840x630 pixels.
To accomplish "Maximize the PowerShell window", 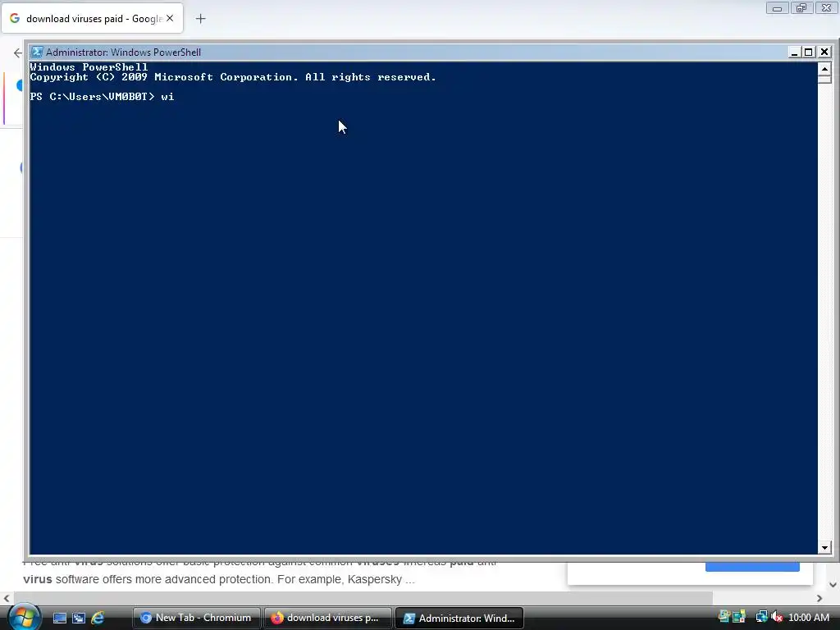I will [809, 52].
